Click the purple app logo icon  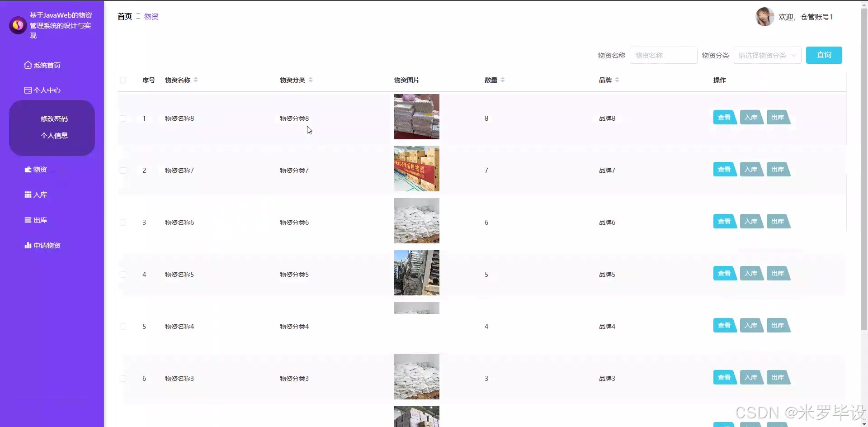(x=18, y=25)
